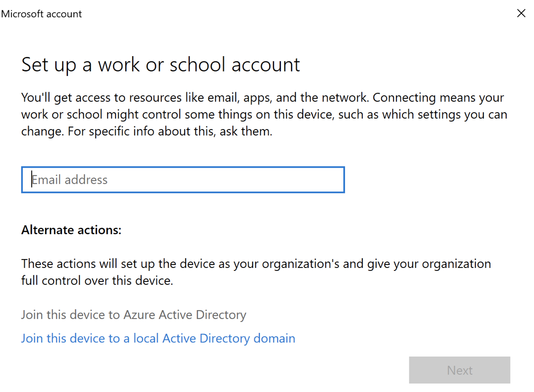Viewport: 534px width, 392px height.
Task: Place cursor at right end of email box
Action: tap(337, 180)
